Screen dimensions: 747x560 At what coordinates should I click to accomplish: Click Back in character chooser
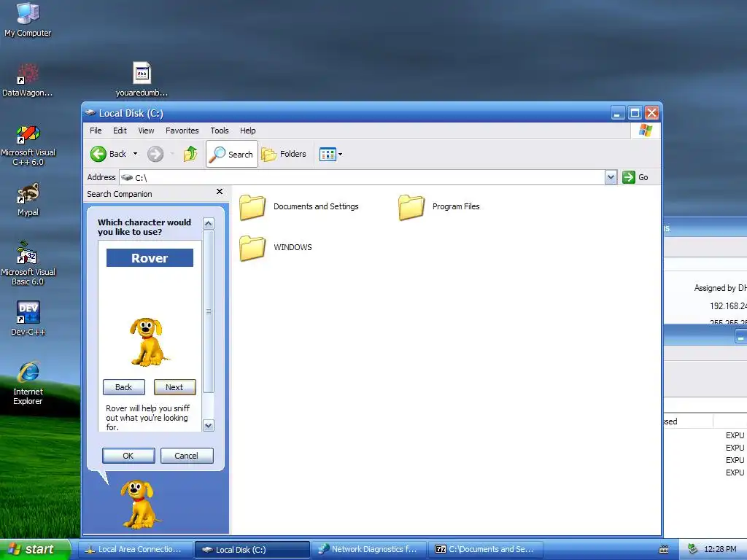coord(124,387)
